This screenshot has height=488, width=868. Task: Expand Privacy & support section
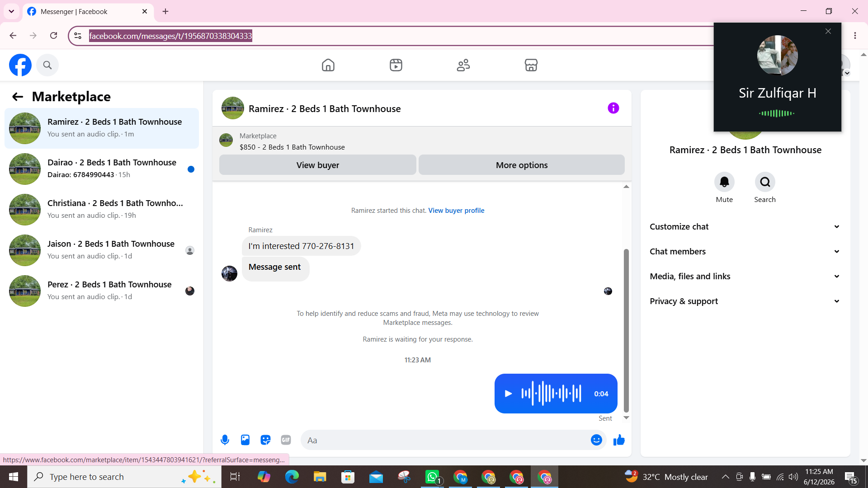(x=745, y=301)
